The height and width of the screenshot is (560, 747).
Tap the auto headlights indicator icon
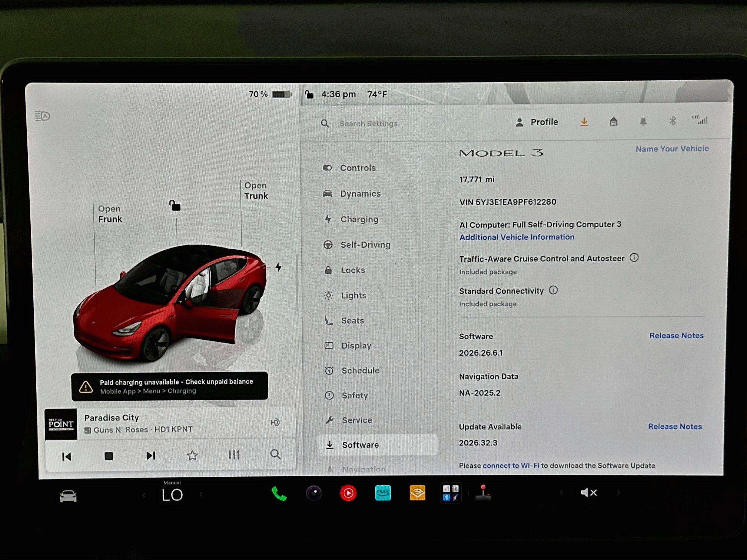click(x=43, y=116)
